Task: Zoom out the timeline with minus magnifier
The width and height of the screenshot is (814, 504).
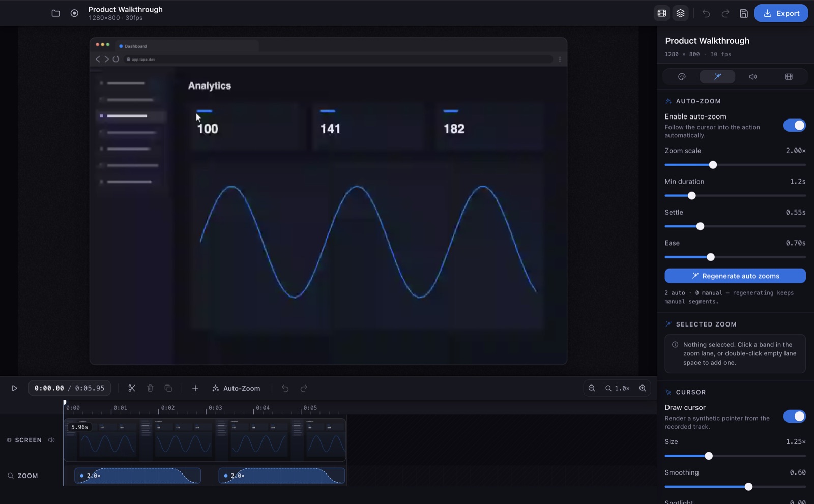Action: tap(592, 388)
